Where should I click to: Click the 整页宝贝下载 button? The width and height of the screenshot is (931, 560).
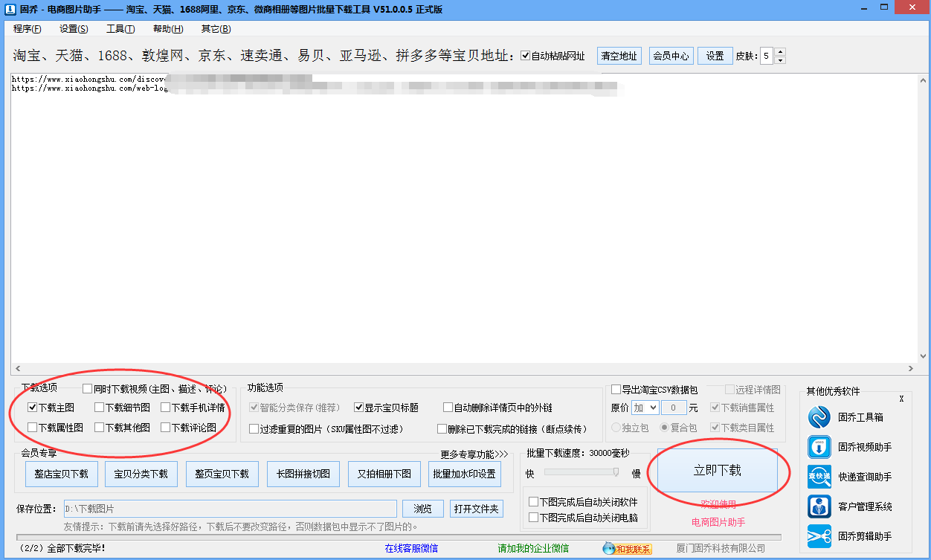coord(222,474)
